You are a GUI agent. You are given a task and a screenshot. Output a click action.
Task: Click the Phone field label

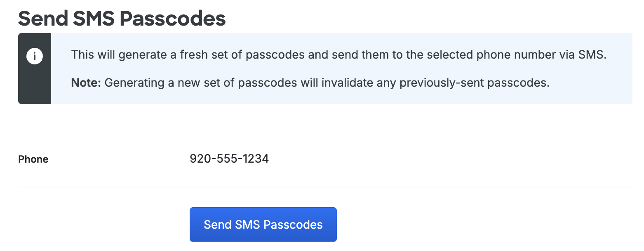click(x=33, y=159)
